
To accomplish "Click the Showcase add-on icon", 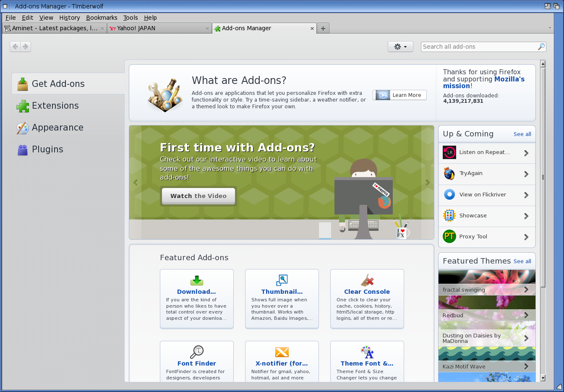I will pyautogui.click(x=449, y=215).
